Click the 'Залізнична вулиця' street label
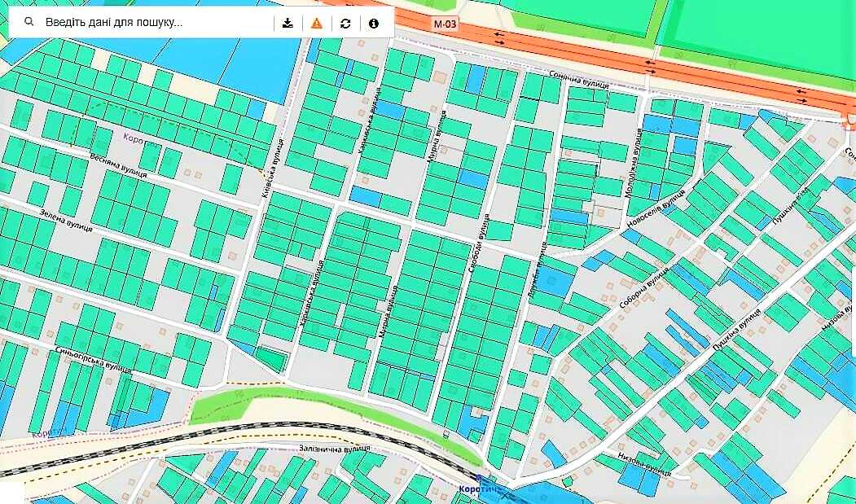Viewport: 856px width, 504px height. (334, 449)
